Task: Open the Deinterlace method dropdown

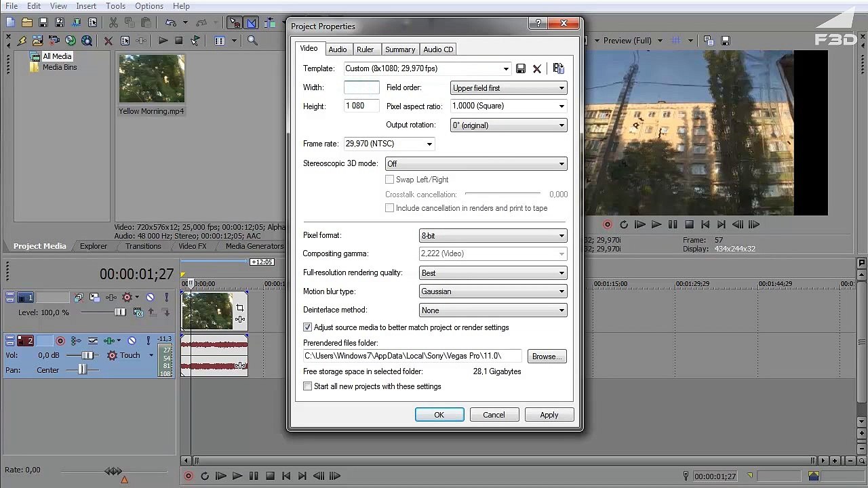Action: (x=492, y=310)
